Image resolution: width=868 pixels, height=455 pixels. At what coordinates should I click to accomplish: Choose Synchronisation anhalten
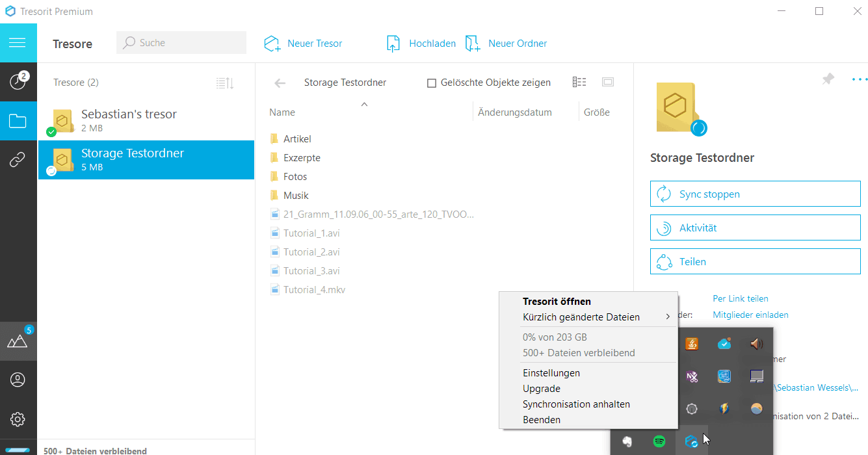coord(588,404)
